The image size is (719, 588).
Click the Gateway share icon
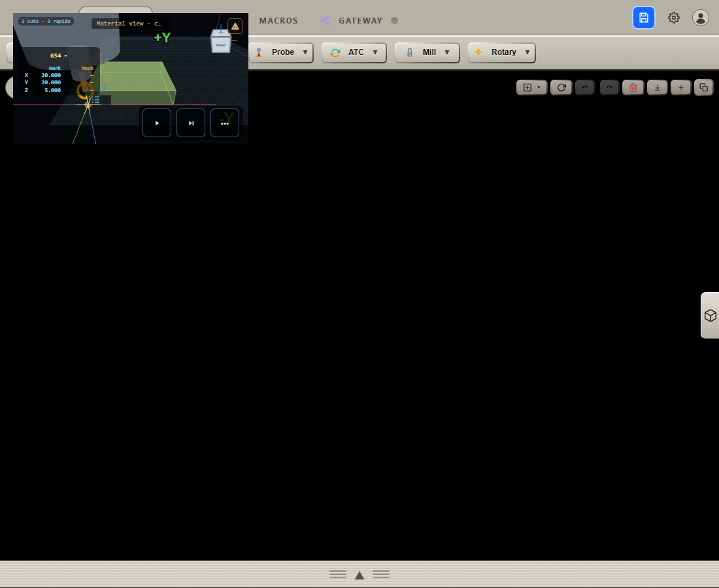coord(325,21)
